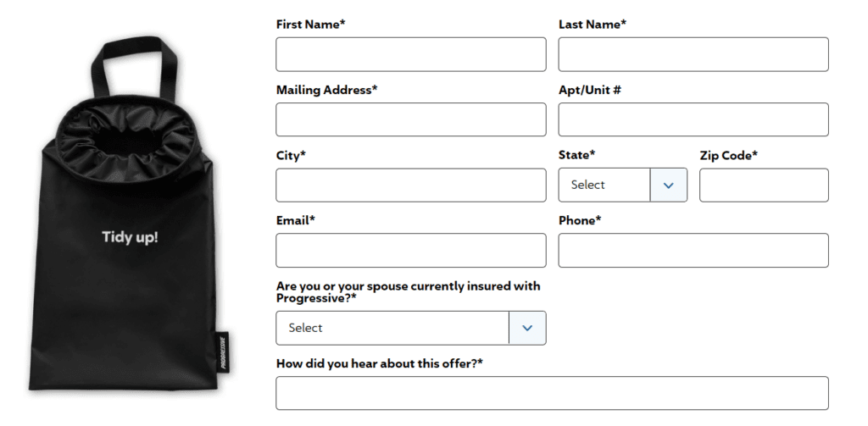This screenshot has width=868, height=426.
Task: Focus the City text field
Action: pyautogui.click(x=411, y=185)
